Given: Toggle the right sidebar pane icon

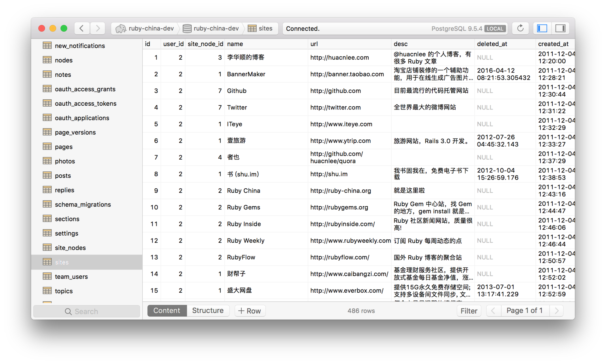Looking at the screenshot, I should click(560, 28).
